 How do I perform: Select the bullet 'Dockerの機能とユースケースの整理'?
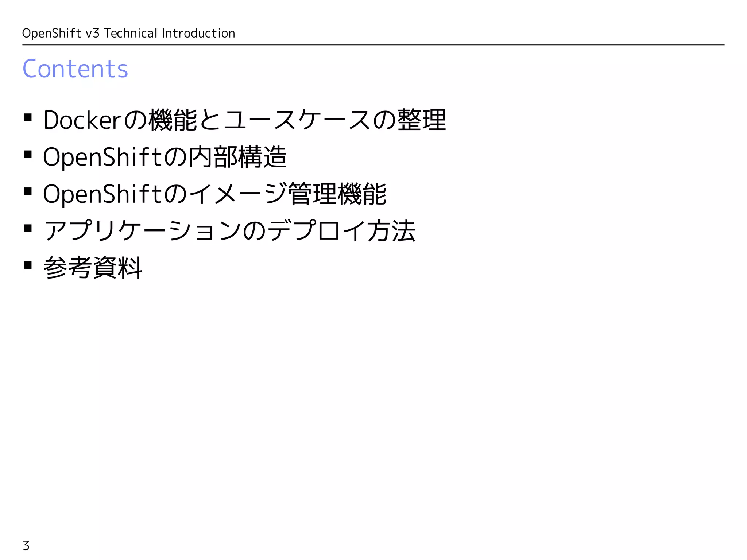point(244,120)
